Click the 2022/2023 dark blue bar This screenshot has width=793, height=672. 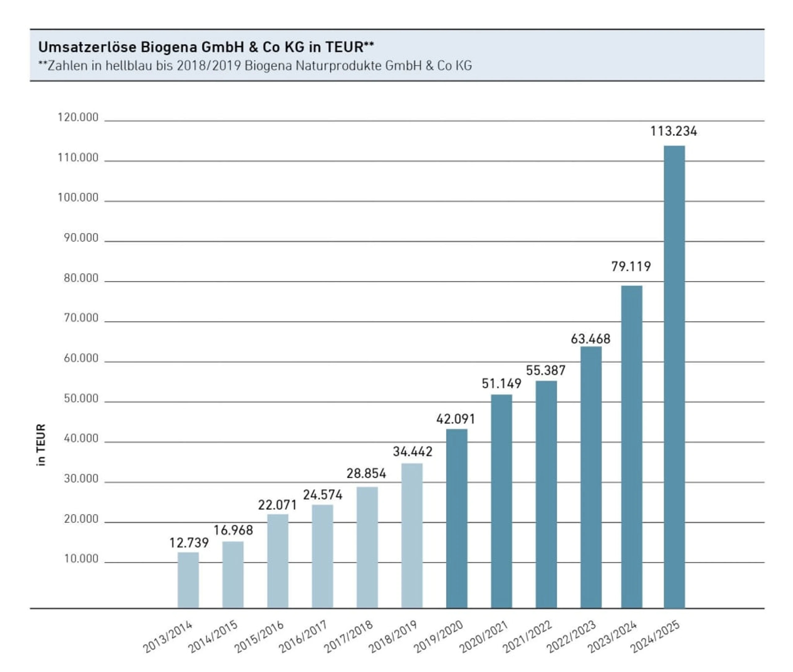591,477
